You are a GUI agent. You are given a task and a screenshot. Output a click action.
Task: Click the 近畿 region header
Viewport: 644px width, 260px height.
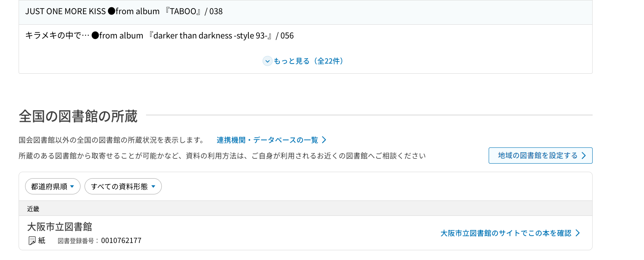[33, 209]
